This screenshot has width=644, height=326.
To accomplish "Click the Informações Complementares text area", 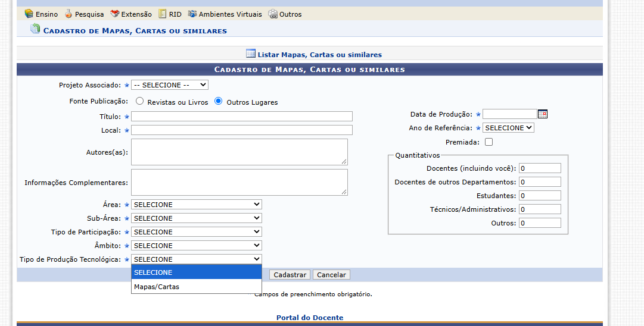I will pyautogui.click(x=239, y=183).
